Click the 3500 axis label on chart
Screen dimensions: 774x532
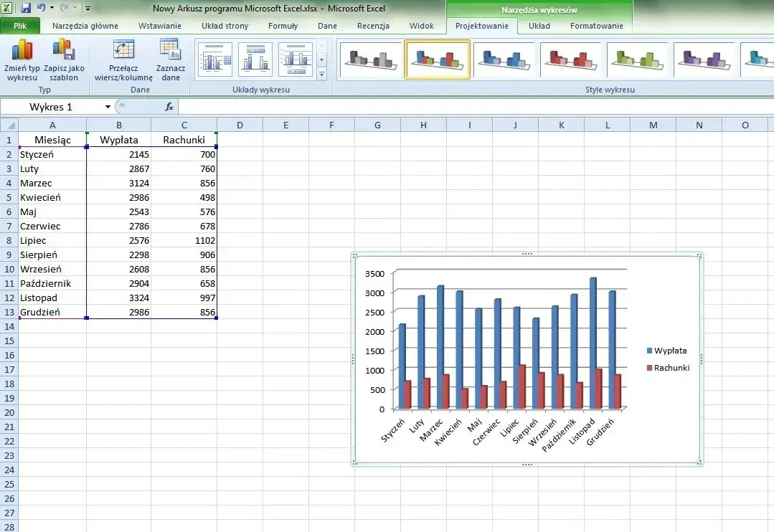(374, 274)
